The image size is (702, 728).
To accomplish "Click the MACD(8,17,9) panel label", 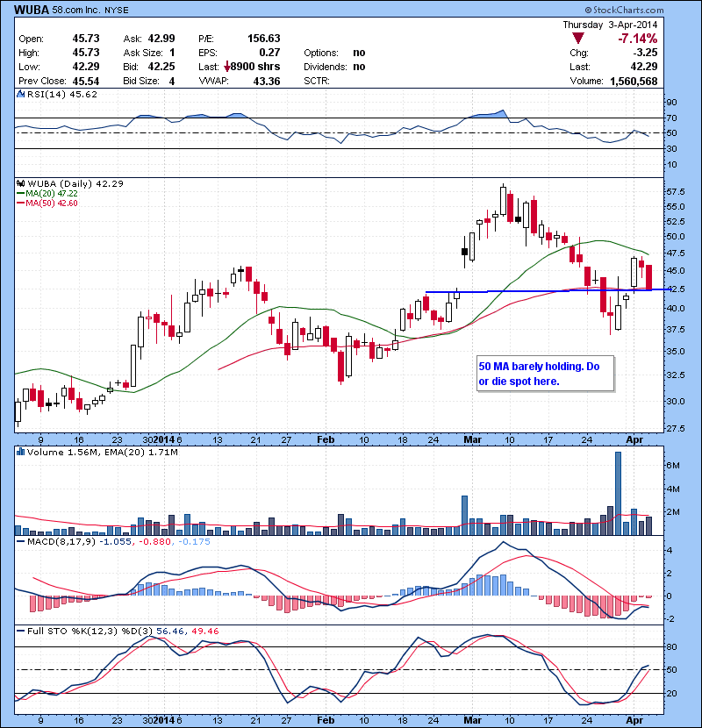I will [x=61, y=541].
